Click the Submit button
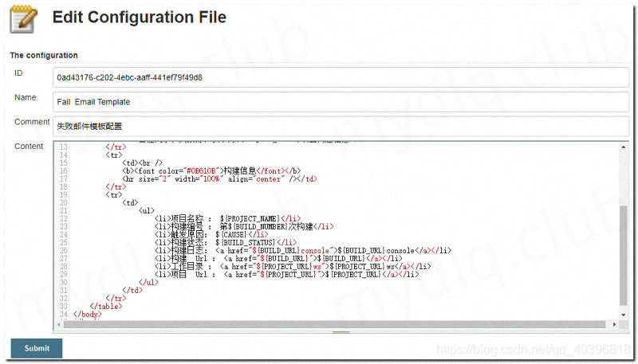This screenshot has height=364, width=638. pos(37,348)
